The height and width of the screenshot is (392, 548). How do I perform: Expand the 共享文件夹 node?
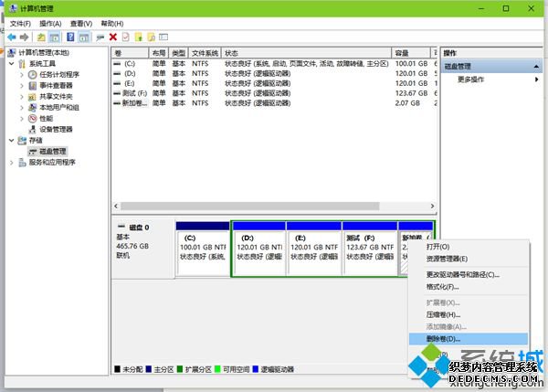tap(22, 97)
